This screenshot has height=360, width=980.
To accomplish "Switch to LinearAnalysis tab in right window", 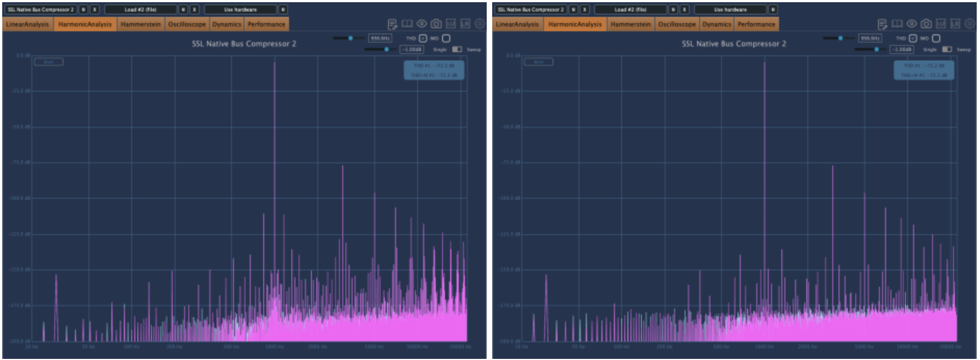I will 517,24.
